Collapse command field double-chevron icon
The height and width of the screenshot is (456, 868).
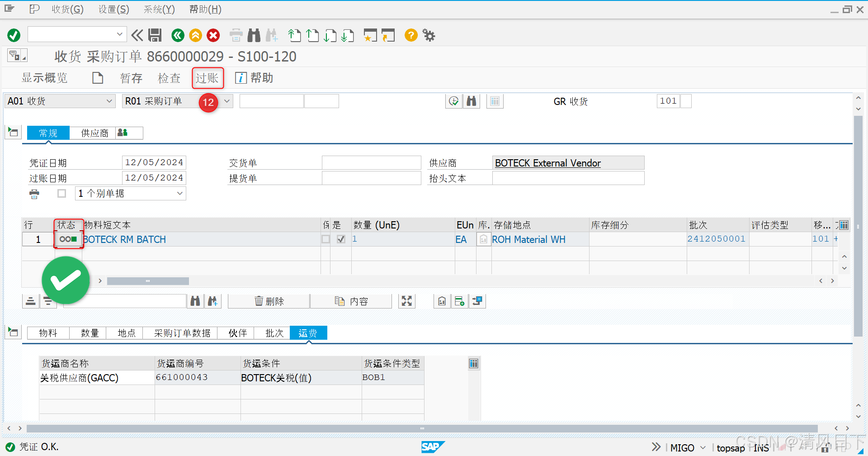(137, 35)
